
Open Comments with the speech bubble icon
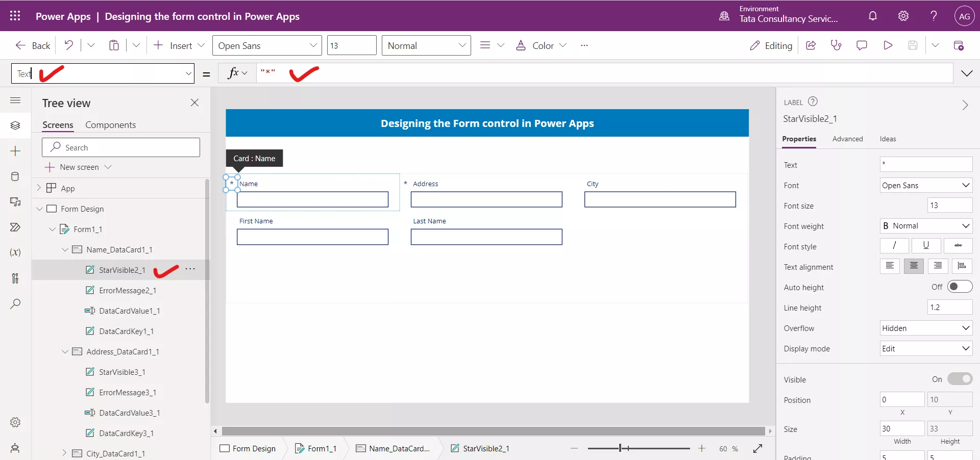(862, 45)
